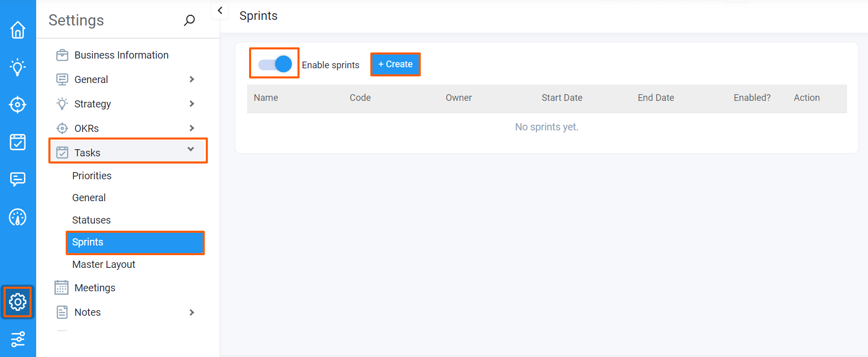Viewport: 868px width, 357px height.
Task: Click the Settings gear icon
Action: [x=18, y=301]
